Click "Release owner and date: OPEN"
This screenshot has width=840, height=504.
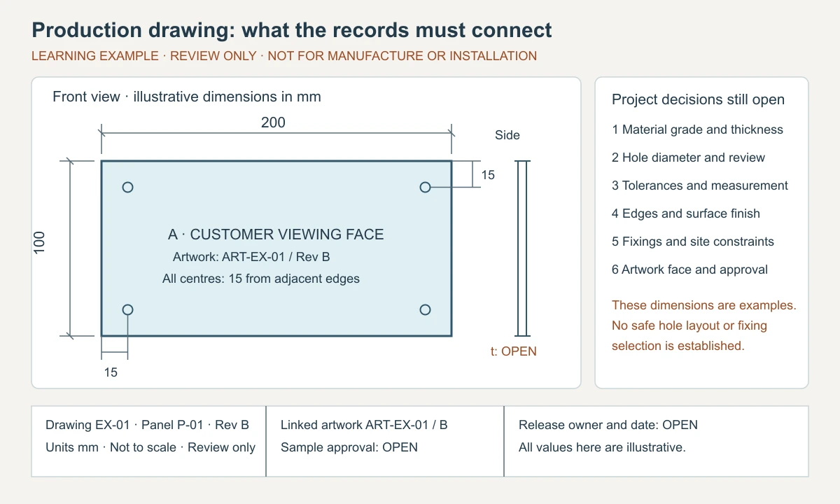pos(608,425)
